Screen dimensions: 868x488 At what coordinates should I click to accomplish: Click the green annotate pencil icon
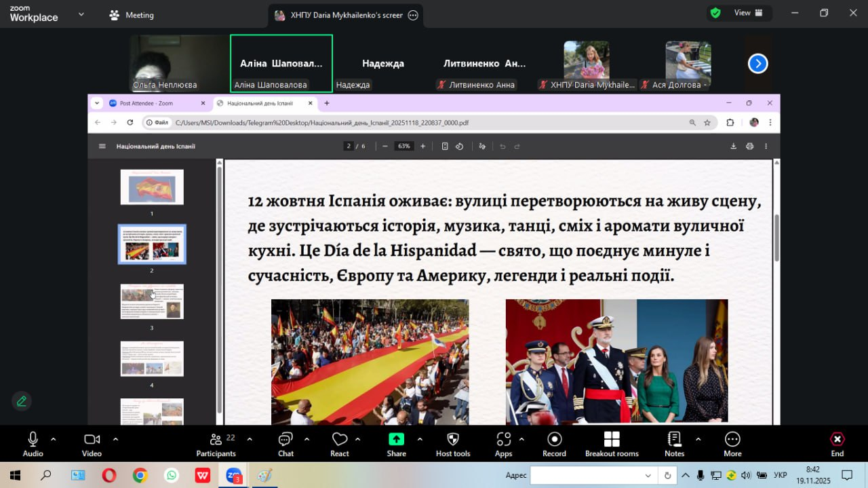22,401
